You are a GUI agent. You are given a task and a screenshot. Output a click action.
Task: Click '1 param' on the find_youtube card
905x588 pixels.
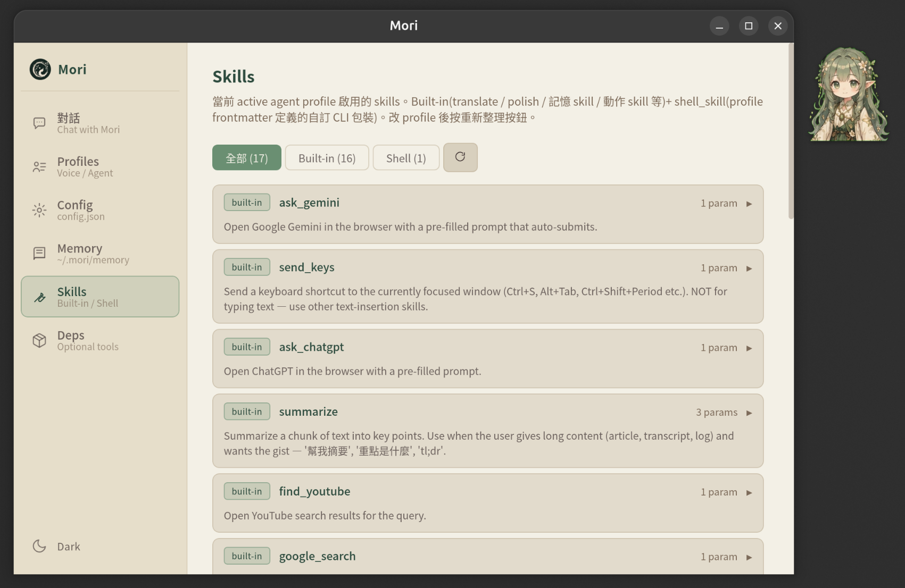click(719, 492)
